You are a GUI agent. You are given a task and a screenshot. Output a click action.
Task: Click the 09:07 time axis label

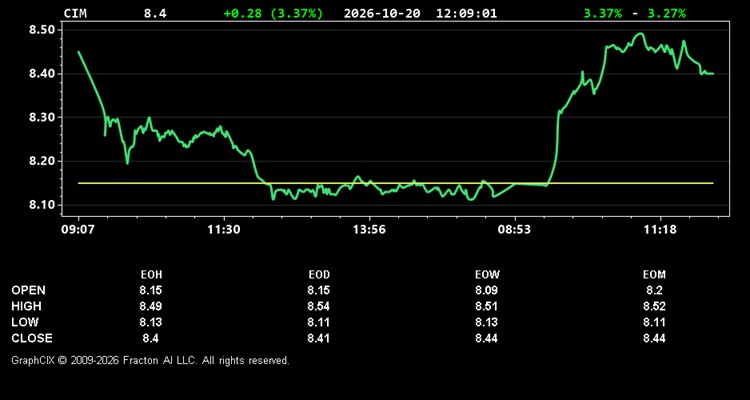(77, 230)
